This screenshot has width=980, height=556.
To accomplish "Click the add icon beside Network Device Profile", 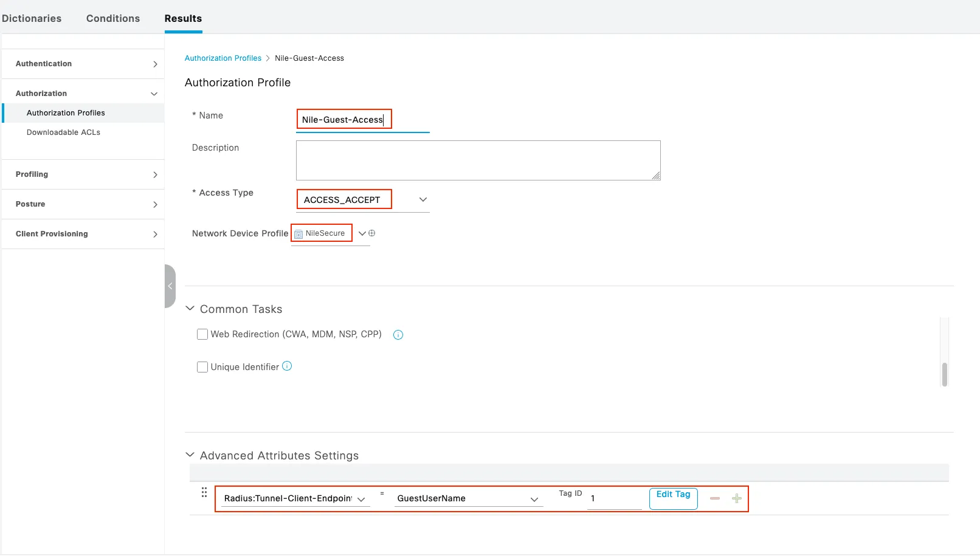I will (x=372, y=233).
